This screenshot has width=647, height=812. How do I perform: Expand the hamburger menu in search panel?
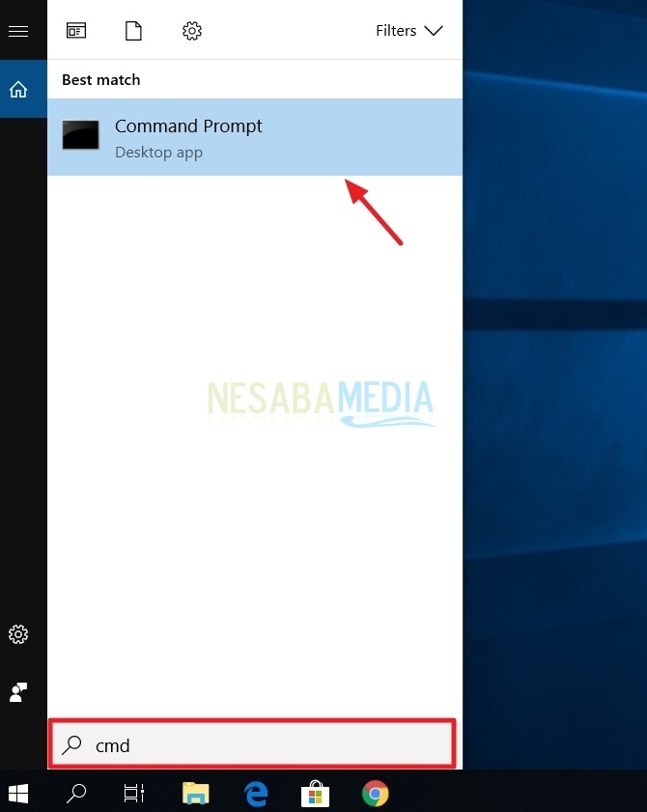click(x=17, y=32)
